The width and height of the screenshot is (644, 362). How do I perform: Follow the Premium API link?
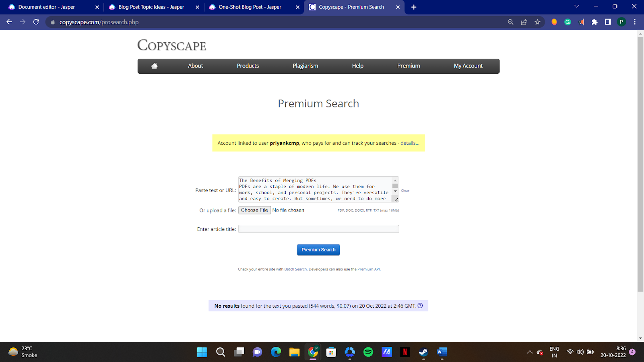(x=369, y=269)
